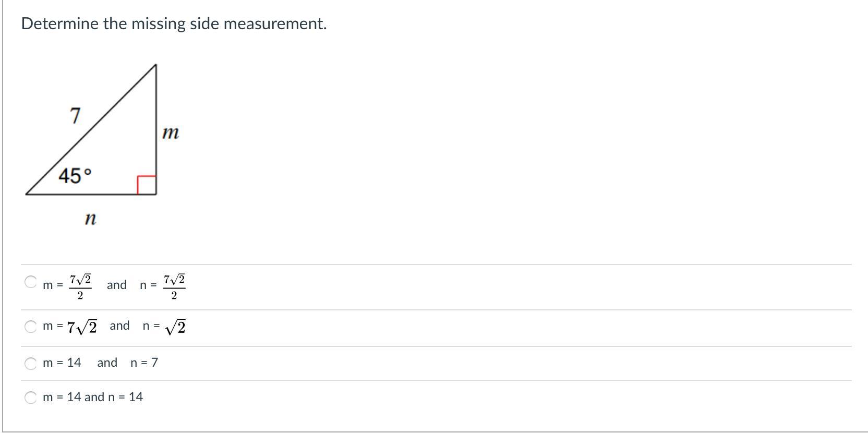Choose the radio button beside m = 7√2, n = √2
This screenshot has width=868, height=433.
(31, 327)
